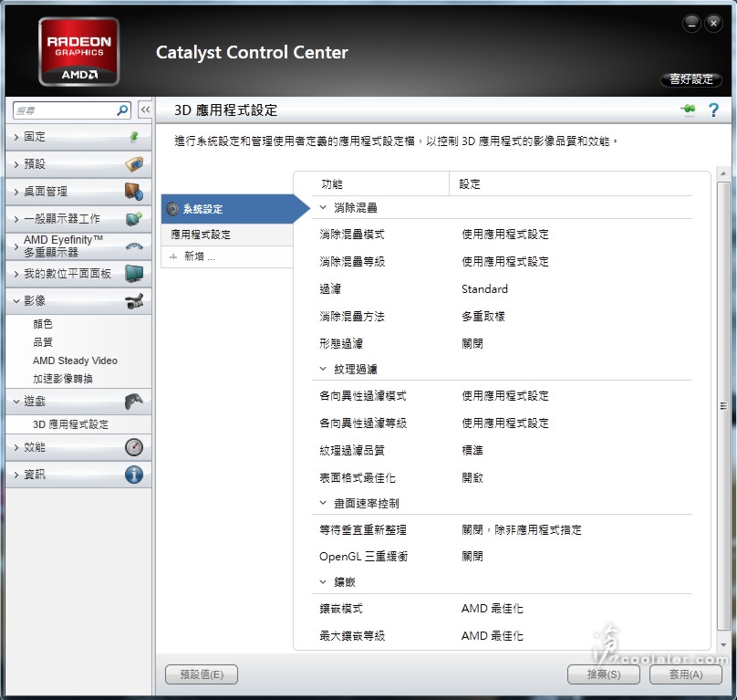Select the 應用程式設定 tab
This screenshot has width=737, height=700.
(227, 235)
